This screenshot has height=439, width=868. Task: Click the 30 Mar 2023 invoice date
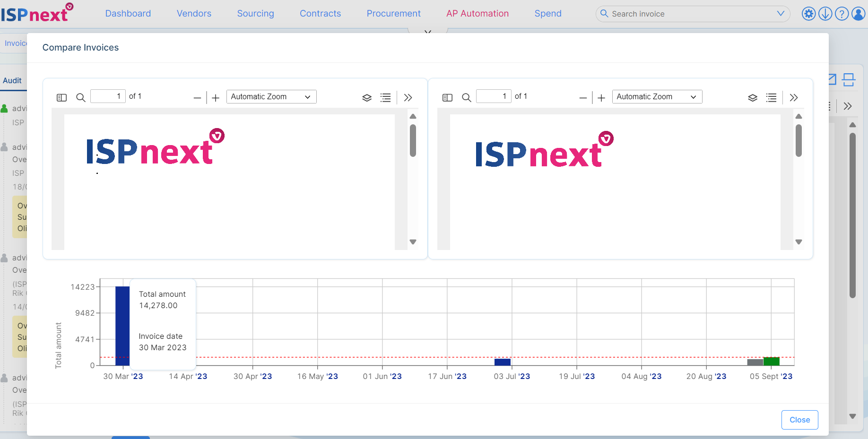(163, 347)
